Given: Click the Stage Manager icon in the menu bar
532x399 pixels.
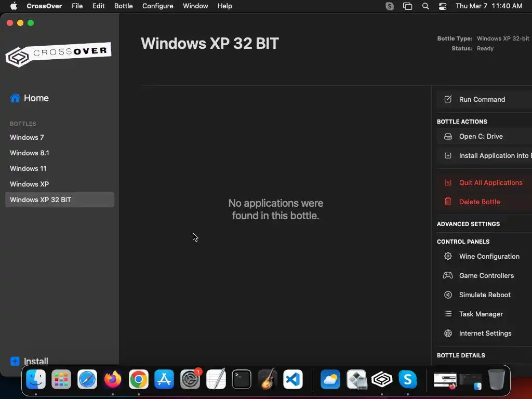Looking at the screenshot, I should click(x=407, y=6).
